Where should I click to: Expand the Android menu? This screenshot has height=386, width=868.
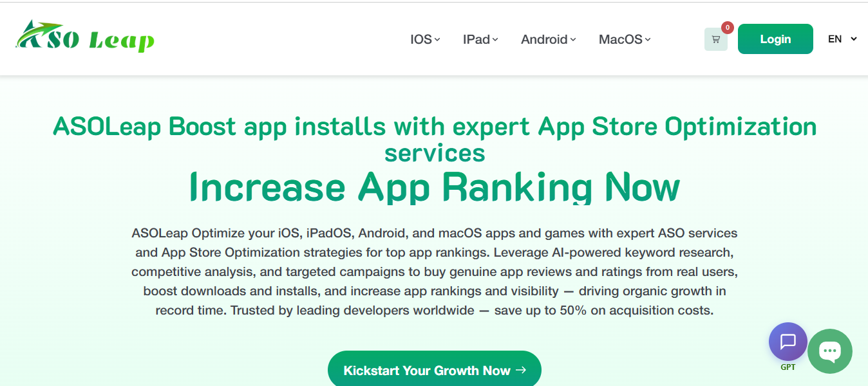click(x=548, y=39)
